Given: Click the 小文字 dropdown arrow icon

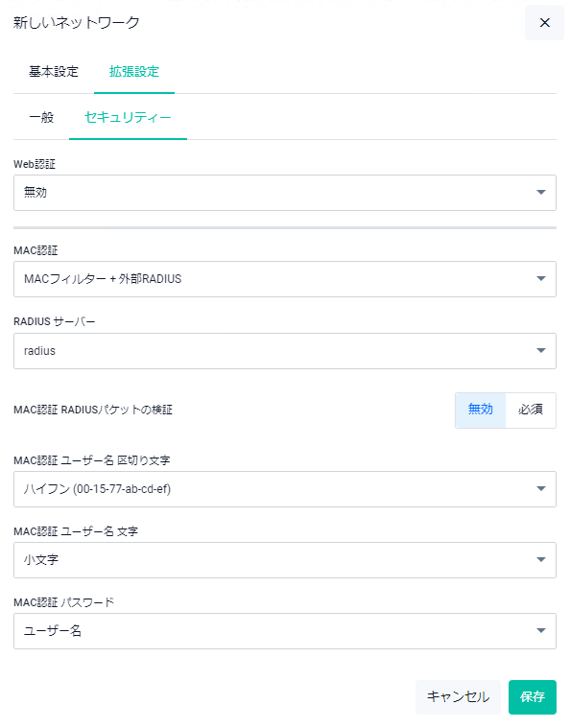Looking at the screenshot, I should pos(541,559).
